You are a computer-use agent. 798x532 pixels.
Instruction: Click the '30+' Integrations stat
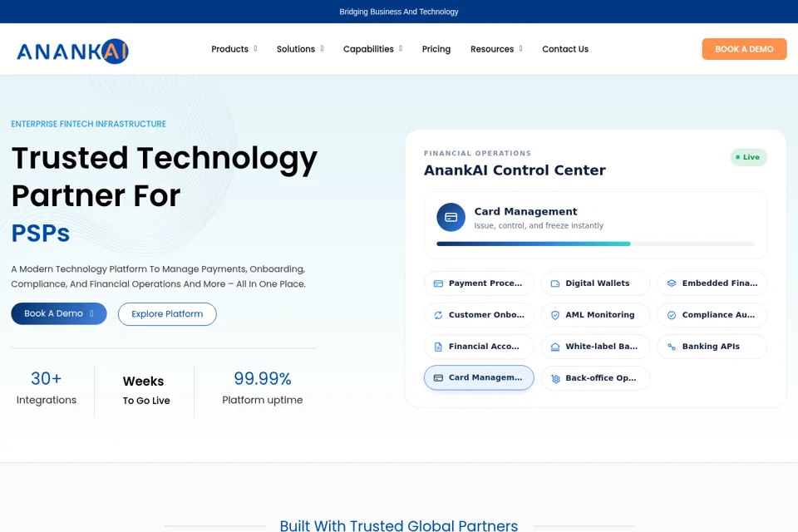click(47, 390)
